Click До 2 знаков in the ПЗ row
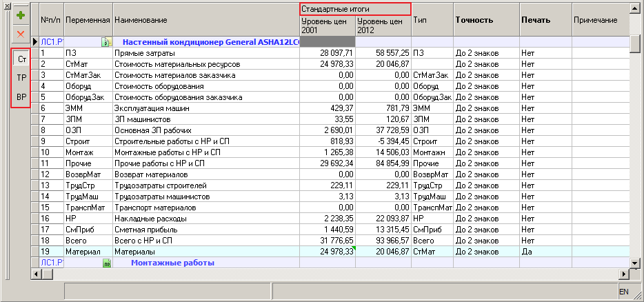Image resolution: width=644 pixels, height=302 pixels. tap(486, 53)
